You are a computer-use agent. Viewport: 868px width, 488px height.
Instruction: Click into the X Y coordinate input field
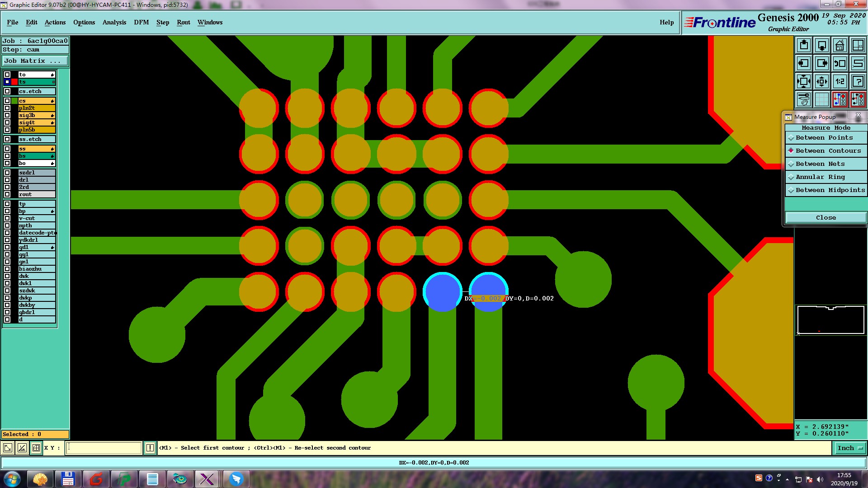coord(104,448)
